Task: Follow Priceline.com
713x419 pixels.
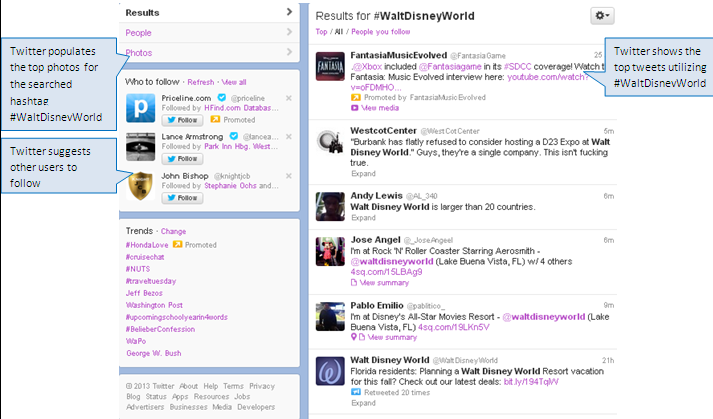Action: (182, 120)
